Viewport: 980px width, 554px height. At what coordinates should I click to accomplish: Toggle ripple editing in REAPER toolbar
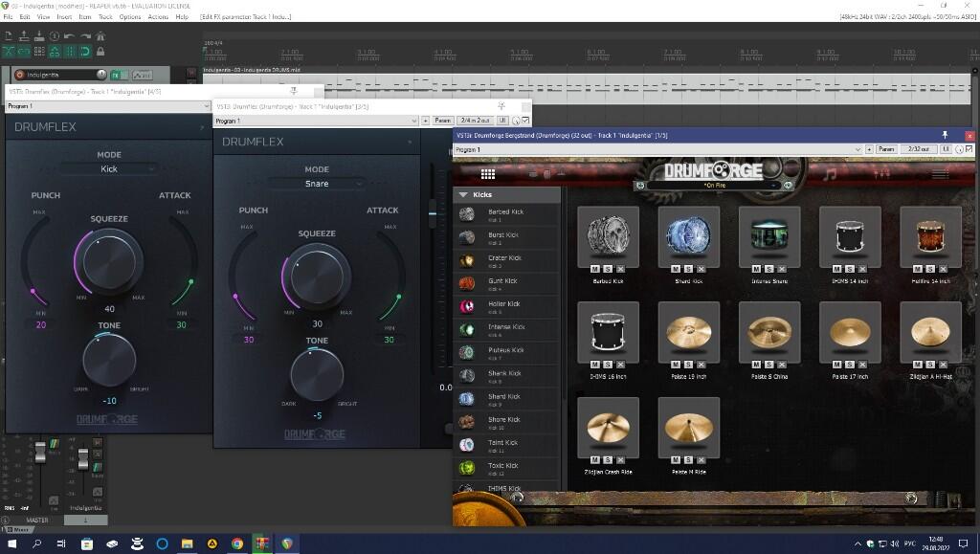click(x=38, y=52)
